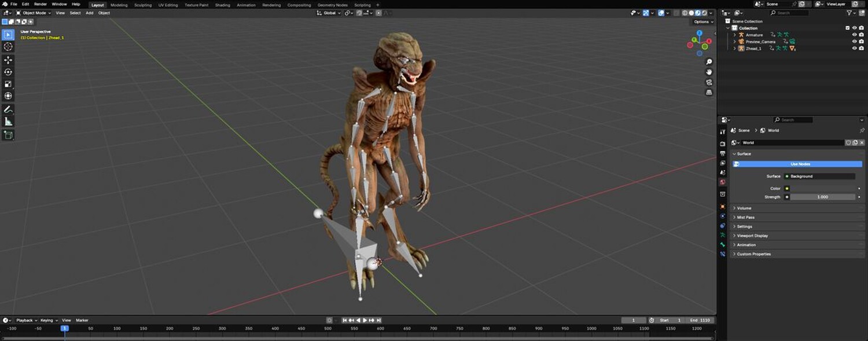Open the timeline Marker menu
Viewport: 868px width, 341px height.
(82, 320)
